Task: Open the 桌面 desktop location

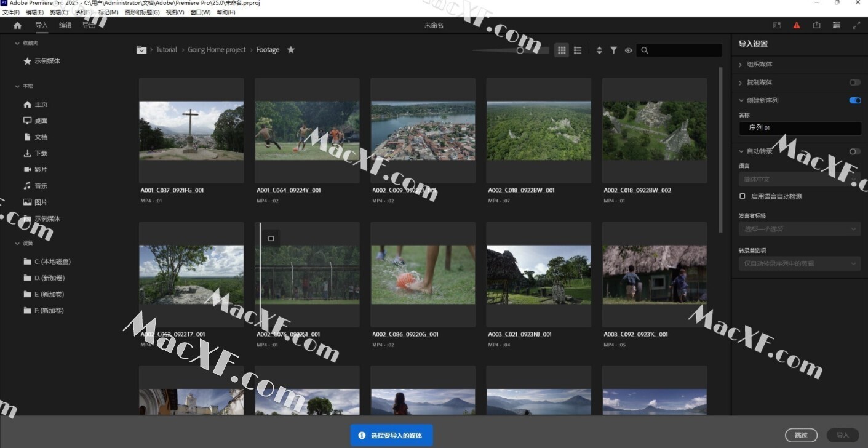Action: point(41,121)
